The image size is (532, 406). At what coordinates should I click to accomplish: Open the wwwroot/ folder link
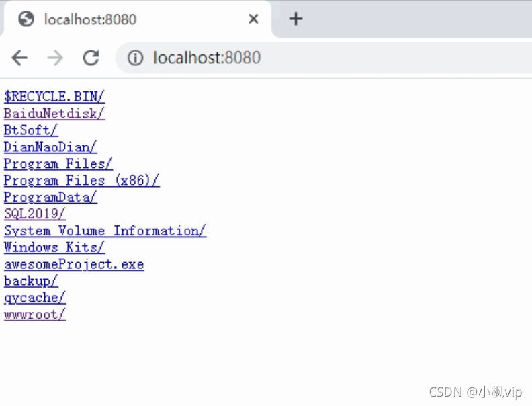pos(35,315)
